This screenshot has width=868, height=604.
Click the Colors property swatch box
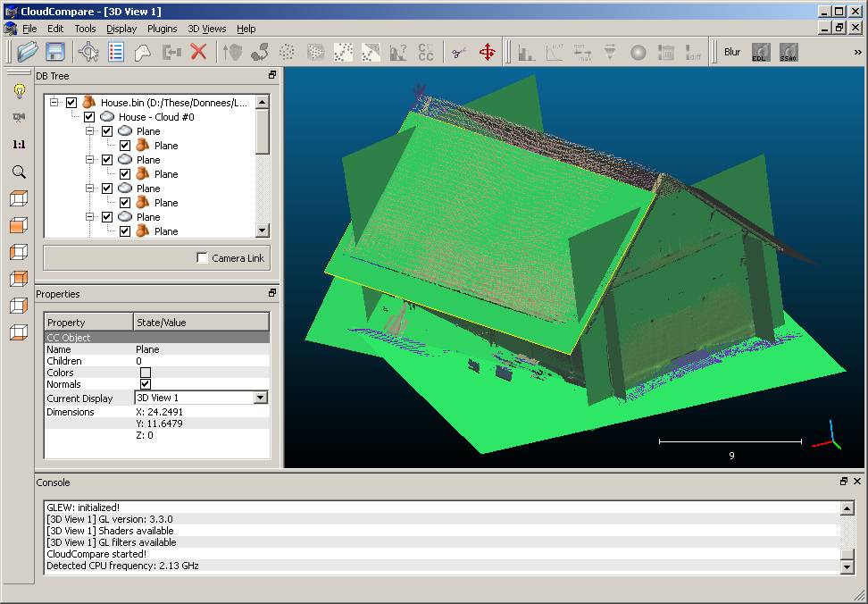(146, 373)
